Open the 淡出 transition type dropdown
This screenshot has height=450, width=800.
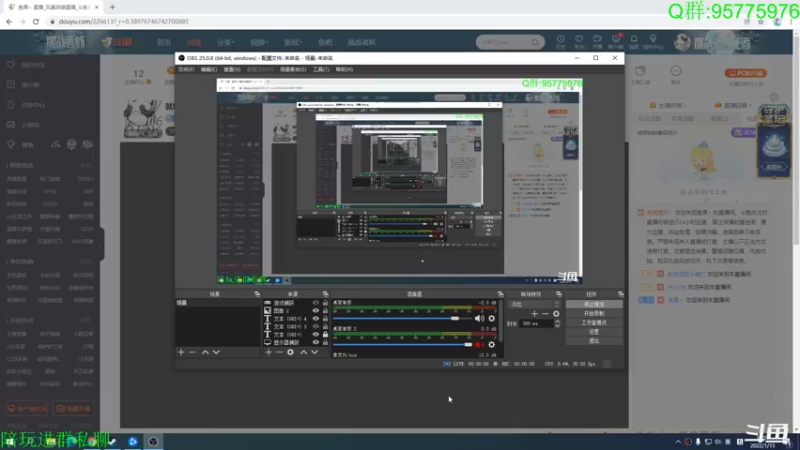pyautogui.click(x=534, y=304)
